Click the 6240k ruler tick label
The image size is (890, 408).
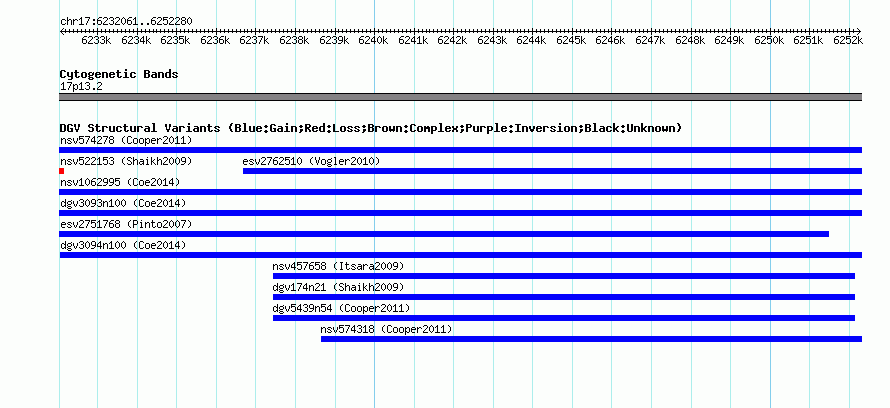point(373,41)
